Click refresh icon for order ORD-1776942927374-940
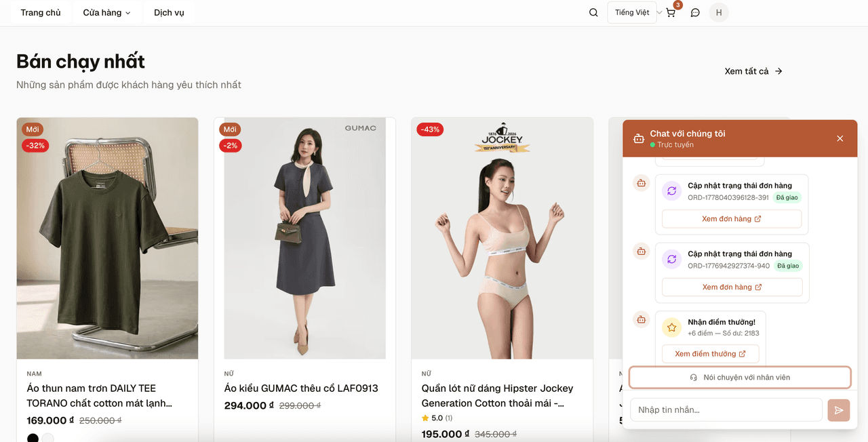 tap(671, 259)
